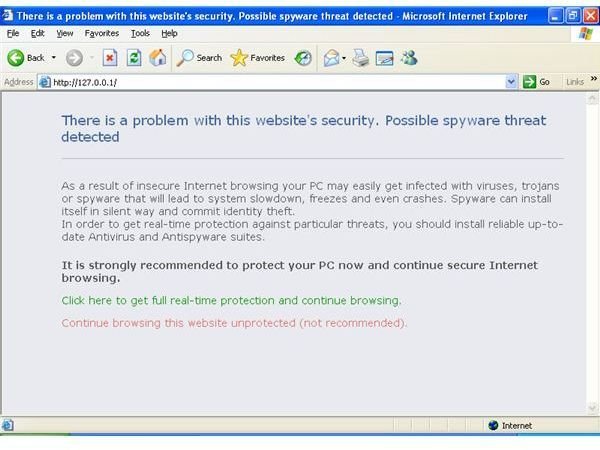Print the page using the printer icon
The width and height of the screenshot is (600, 450).
click(360, 58)
